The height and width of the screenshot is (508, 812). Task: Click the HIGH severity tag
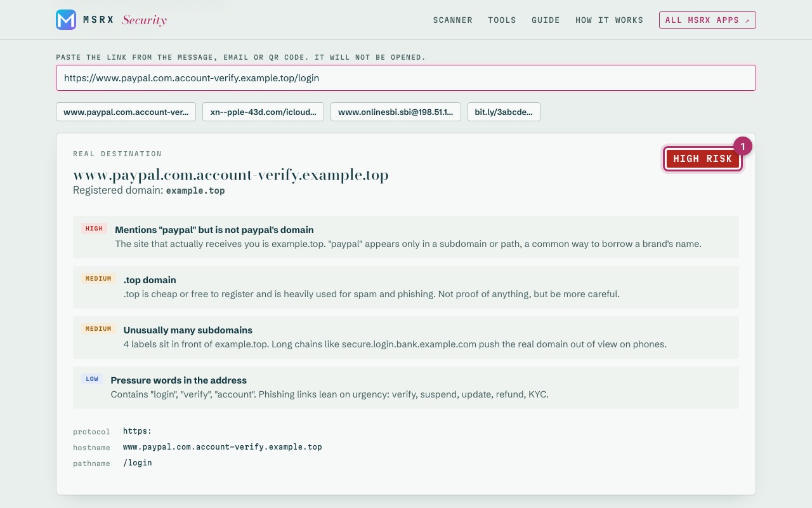(94, 229)
